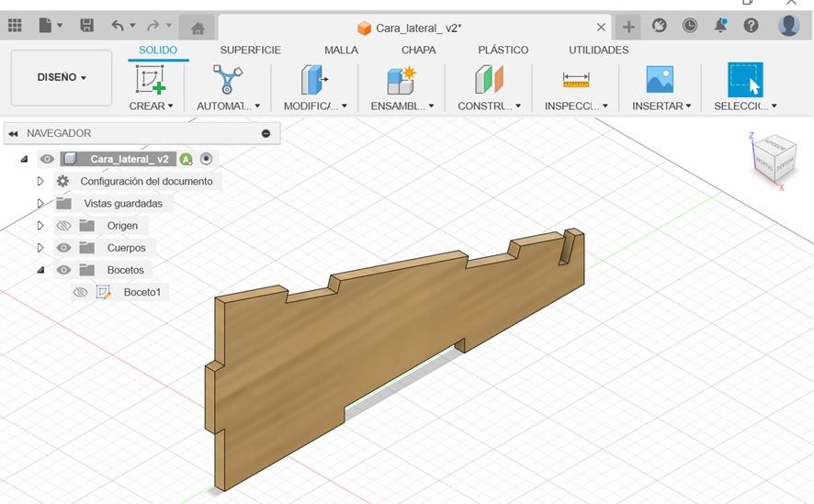The width and height of the screenshot is (814, 504).
Task: Open the File icon dropdown arrow
Action: 60,26
